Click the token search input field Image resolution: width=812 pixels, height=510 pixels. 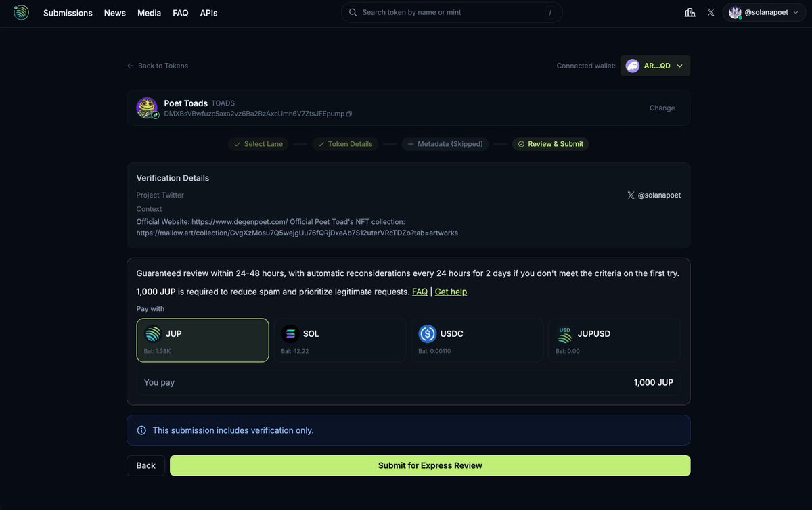click(x=452, y=12)
